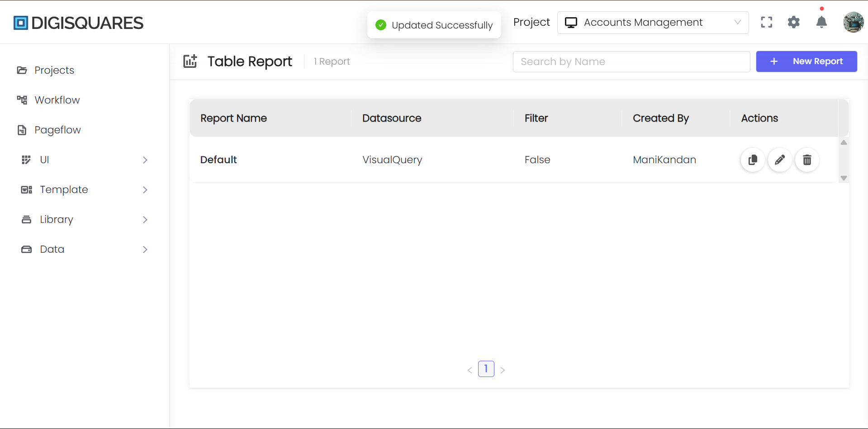
Task: Expand the UI menu chevron
Action: coord(145,160)
